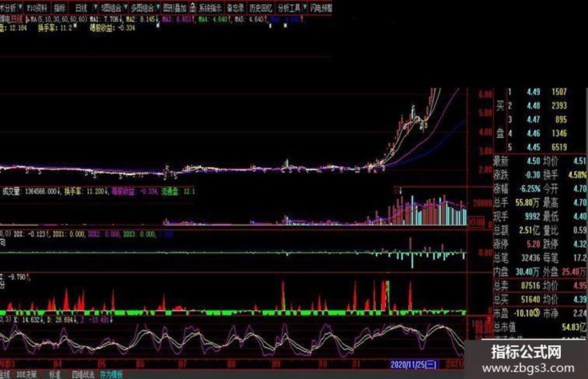Click the 总手 value 55.80万

[x=527, y=203]
